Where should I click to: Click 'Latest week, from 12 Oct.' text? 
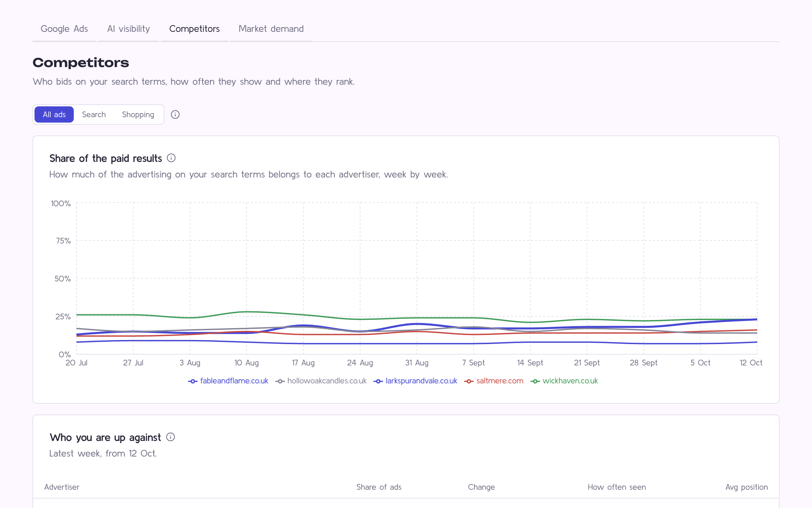coord(103,453)
